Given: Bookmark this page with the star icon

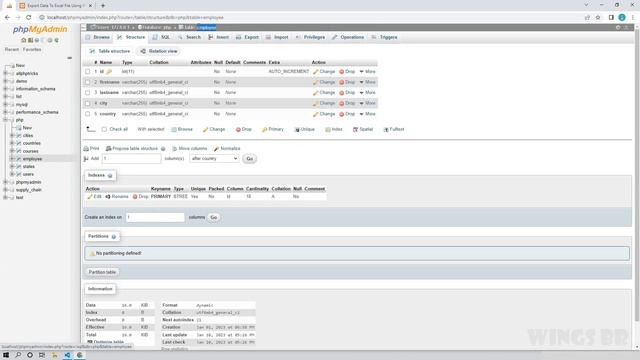Looking at the screenshot, I should point(598,18).
